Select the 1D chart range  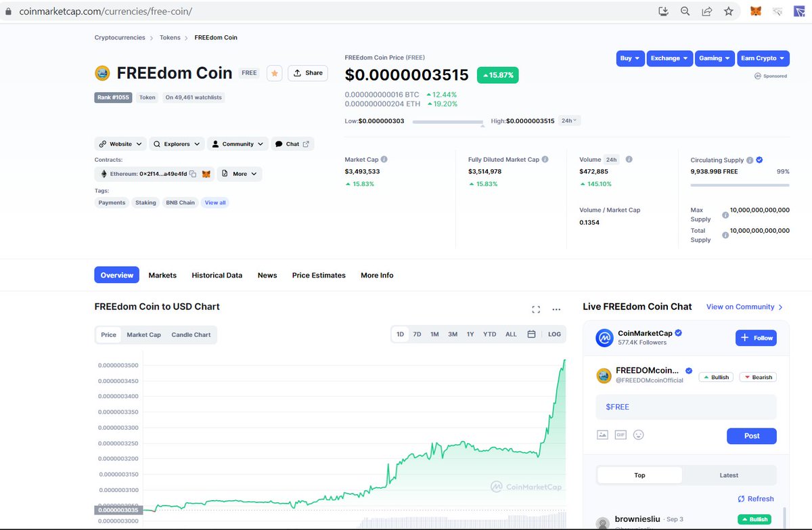pyautogui.click(x=401, y=334)
